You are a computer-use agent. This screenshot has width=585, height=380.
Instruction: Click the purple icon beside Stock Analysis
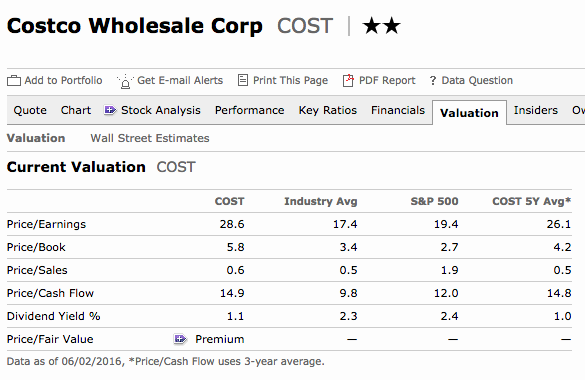[110, 110]
